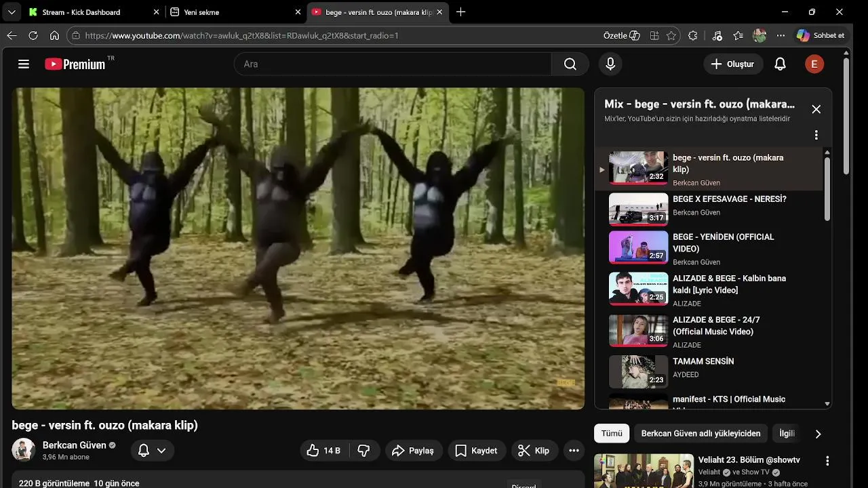The height and width of the screenshot is (488, 868).
Task: View site information lock icon
Action: [x=75, y=35]
